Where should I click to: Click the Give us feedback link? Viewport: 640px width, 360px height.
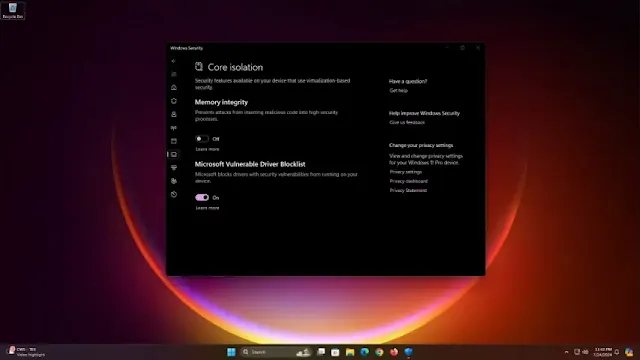point(407,122)
